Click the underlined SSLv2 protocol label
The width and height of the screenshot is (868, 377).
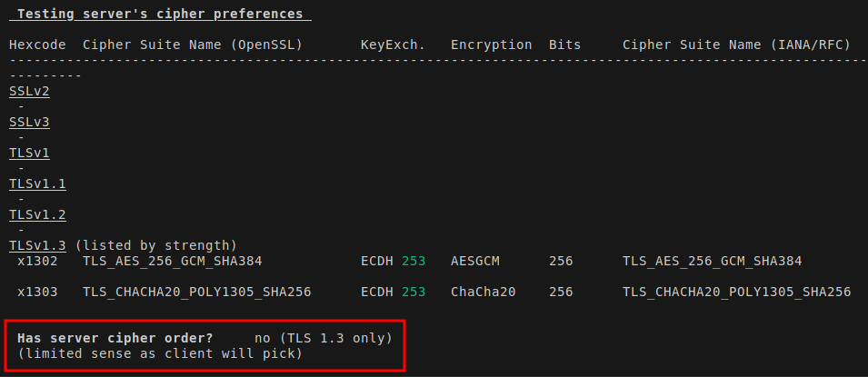29,91
